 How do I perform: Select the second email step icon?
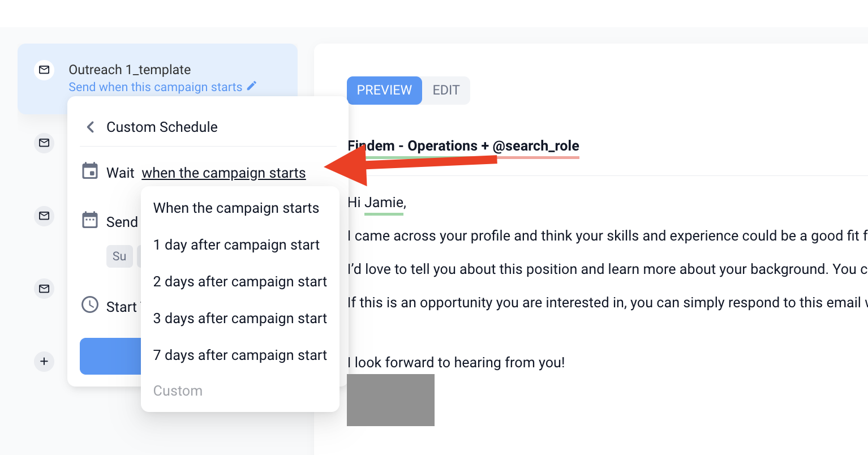44,143
